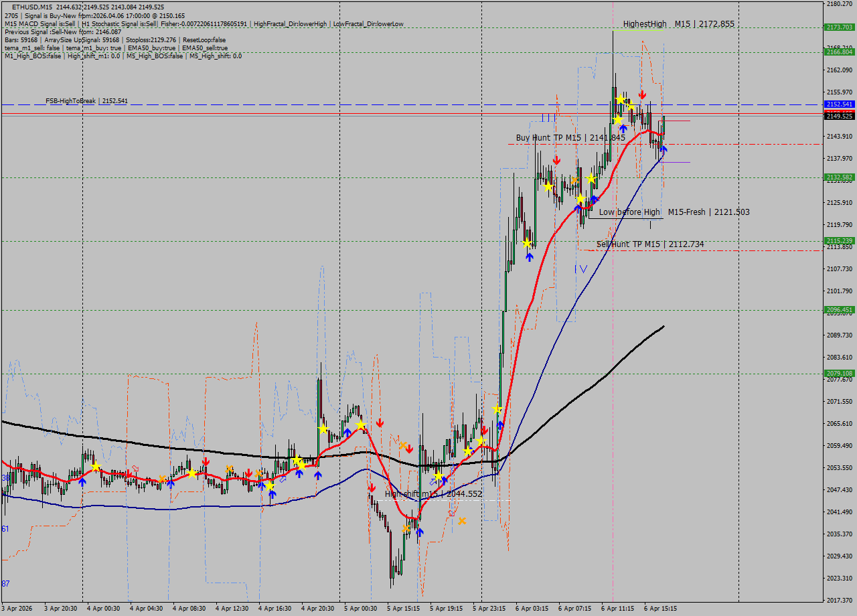Click Low before High M15-Fresh label

[674, 212]
